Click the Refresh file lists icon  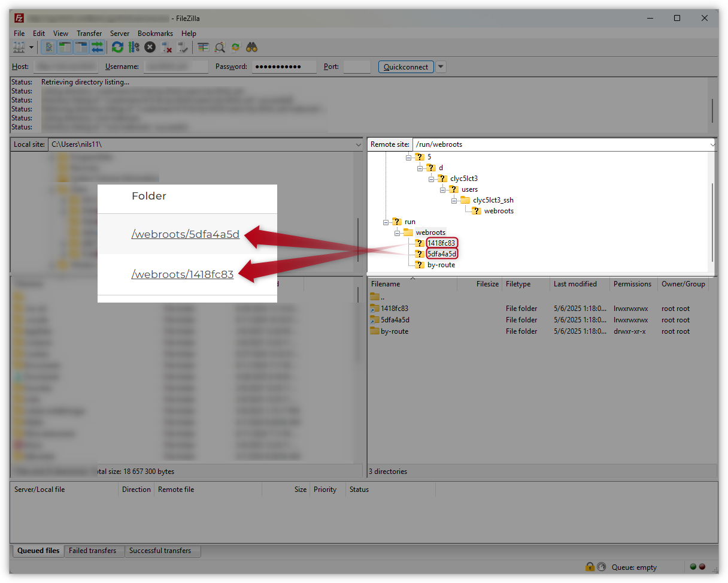click(x=117, y=47)
